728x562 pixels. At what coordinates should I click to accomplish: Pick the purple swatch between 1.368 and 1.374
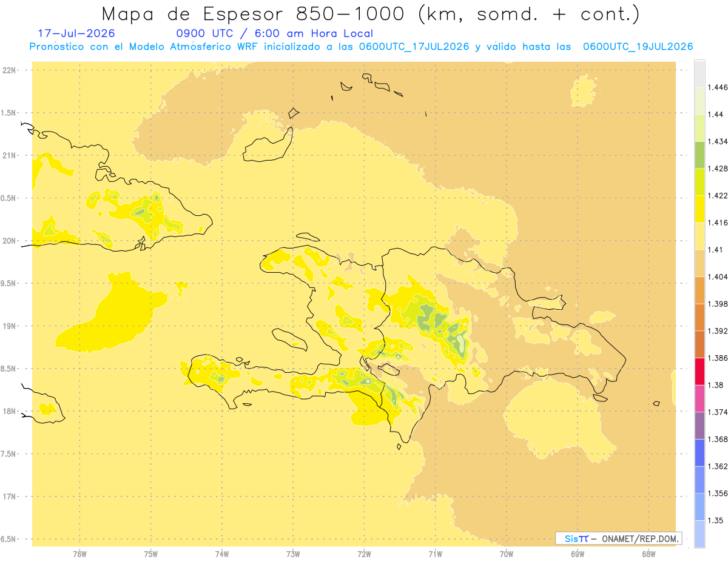(x=699, y=426)
